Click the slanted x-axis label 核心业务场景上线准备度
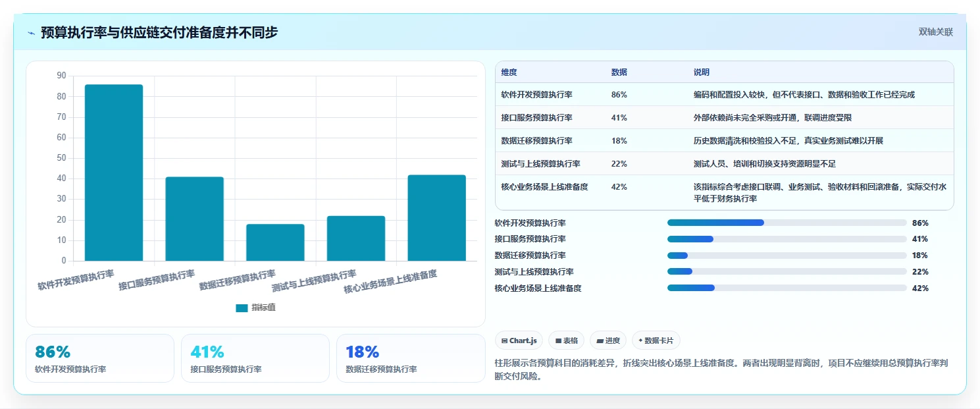Screen dimensions: 980x409 coord(390,282)
